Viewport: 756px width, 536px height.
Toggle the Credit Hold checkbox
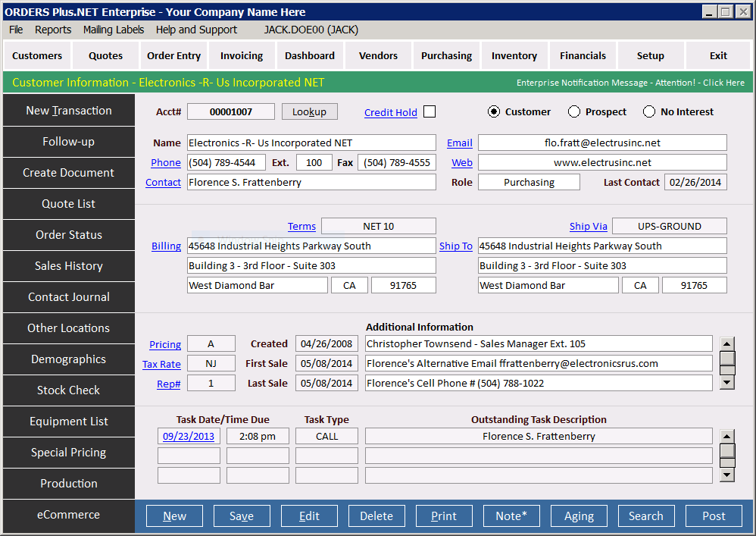click(430, 112)
